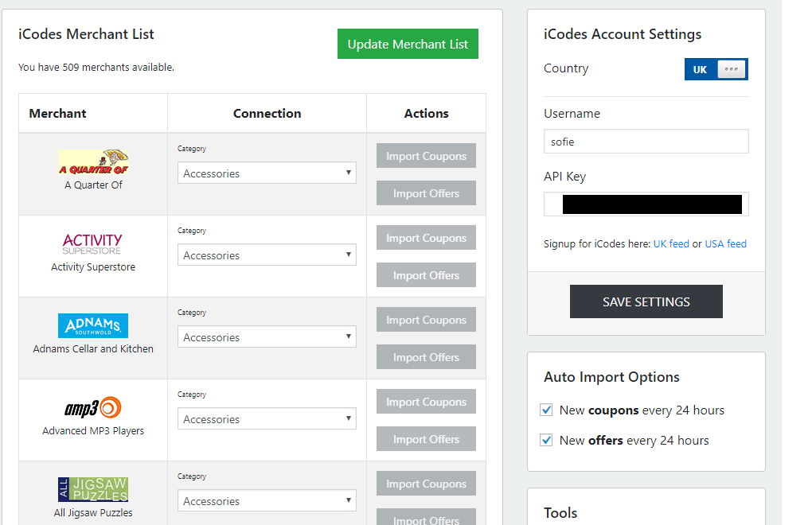812x525 pixels.
Task: Open the UK feed signup link
Action: (x=671, y=243)
